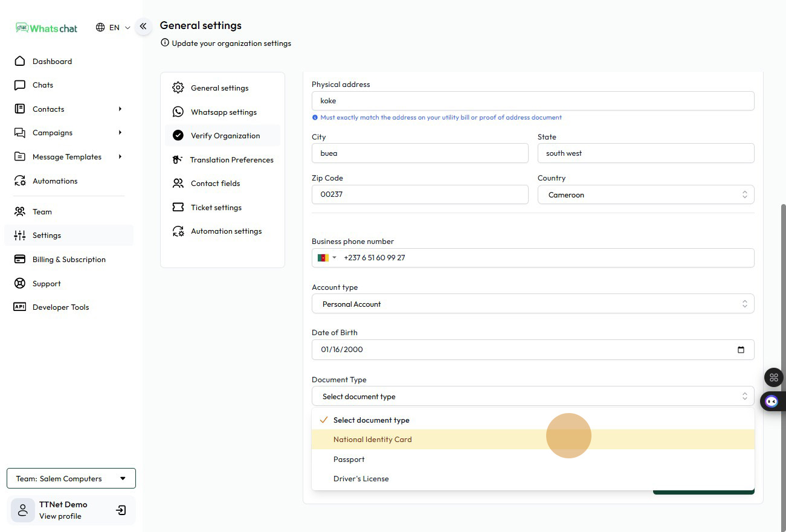This screenshot has width=786, height=532.
Task: Click the grid apps floating icon
Action: 773,377
